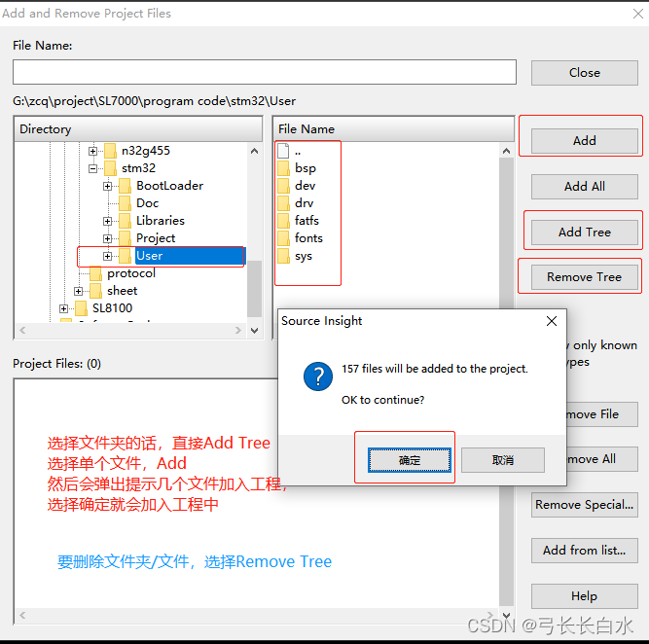
Task: Select 'Libraries' in the directory tree
Action: coord(161,221)
